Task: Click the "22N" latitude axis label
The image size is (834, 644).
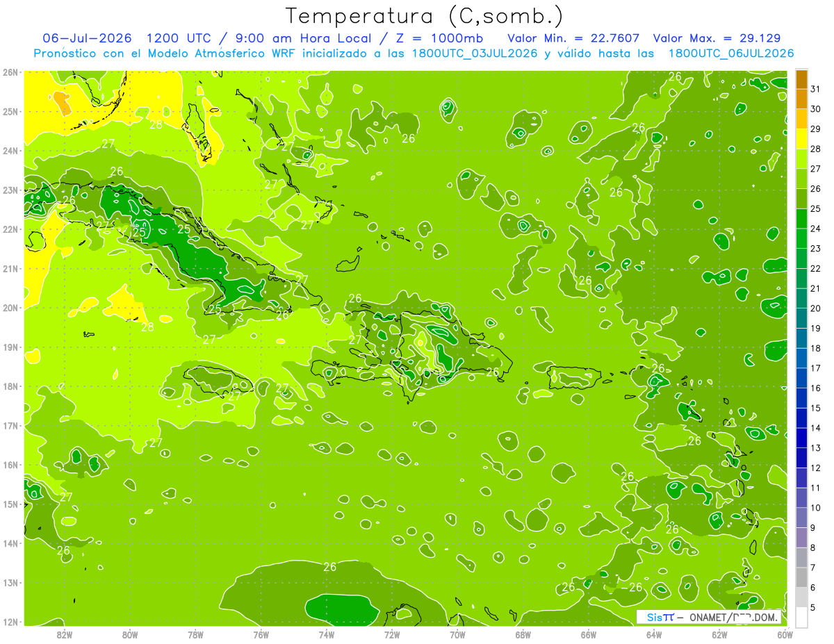Action: point(10,229)
